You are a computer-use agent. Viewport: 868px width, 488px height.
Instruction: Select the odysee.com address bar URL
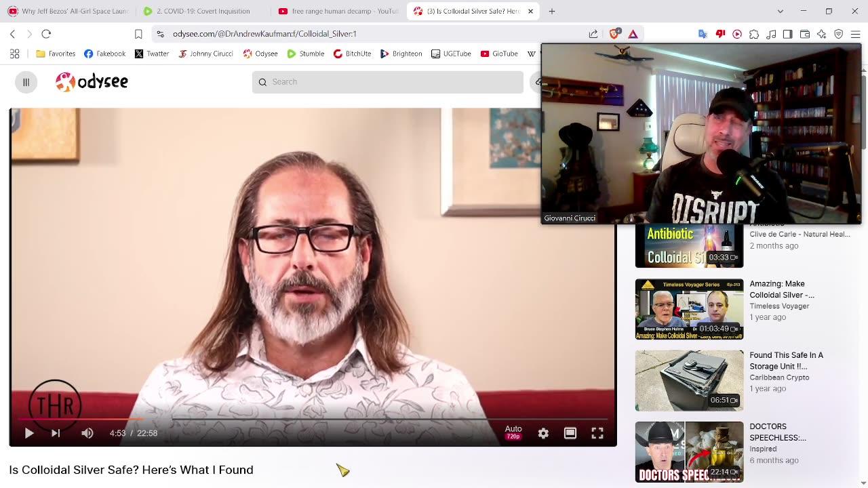click(264, 34)
